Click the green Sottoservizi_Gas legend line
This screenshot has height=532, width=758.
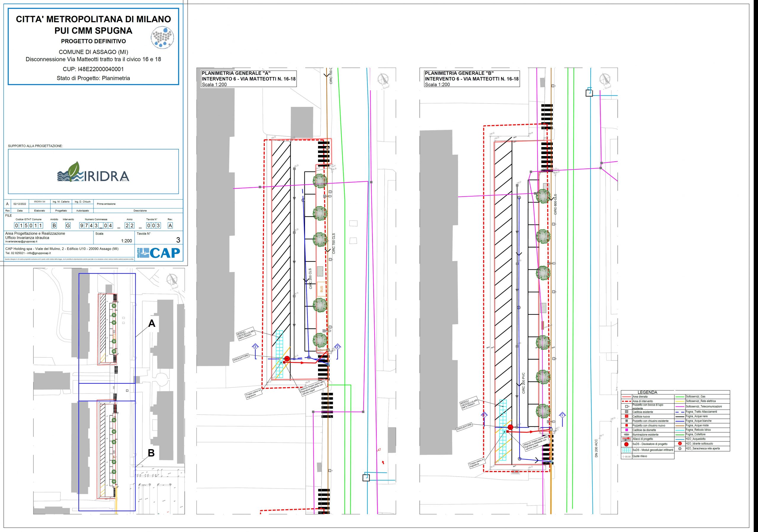[680, 397]
